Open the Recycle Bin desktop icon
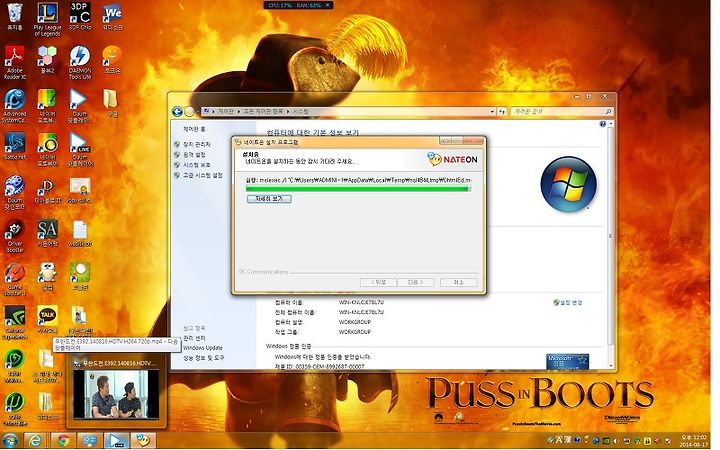 tap(15, 16)
